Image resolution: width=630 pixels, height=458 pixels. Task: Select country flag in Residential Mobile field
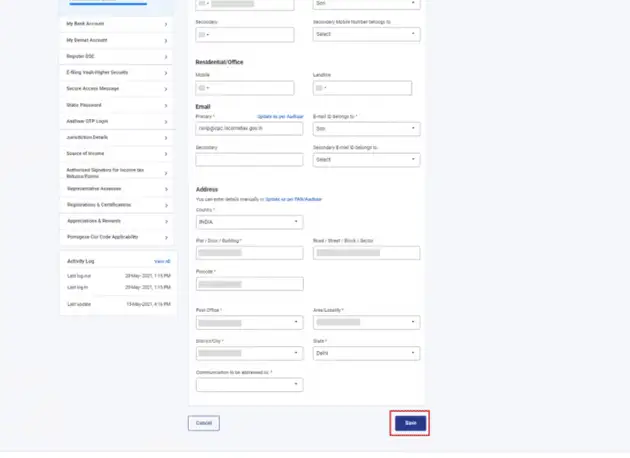202,88
